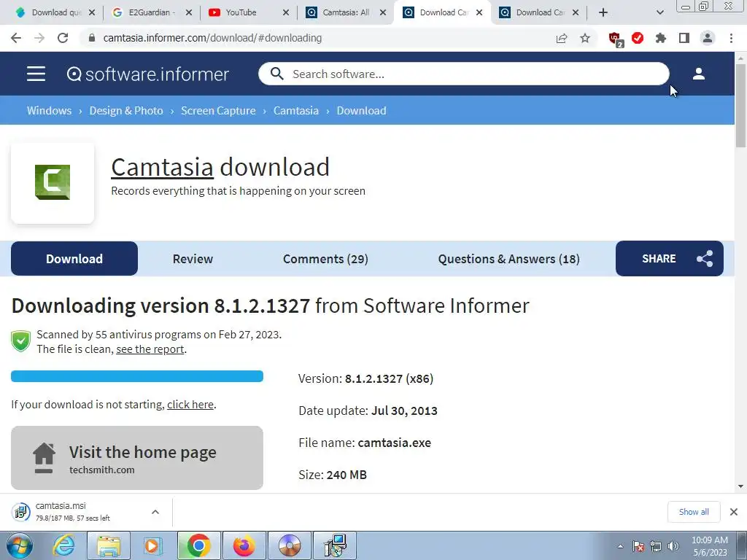
Task: Click the forward navigation arrow
Action: click(x=39, y=38)
